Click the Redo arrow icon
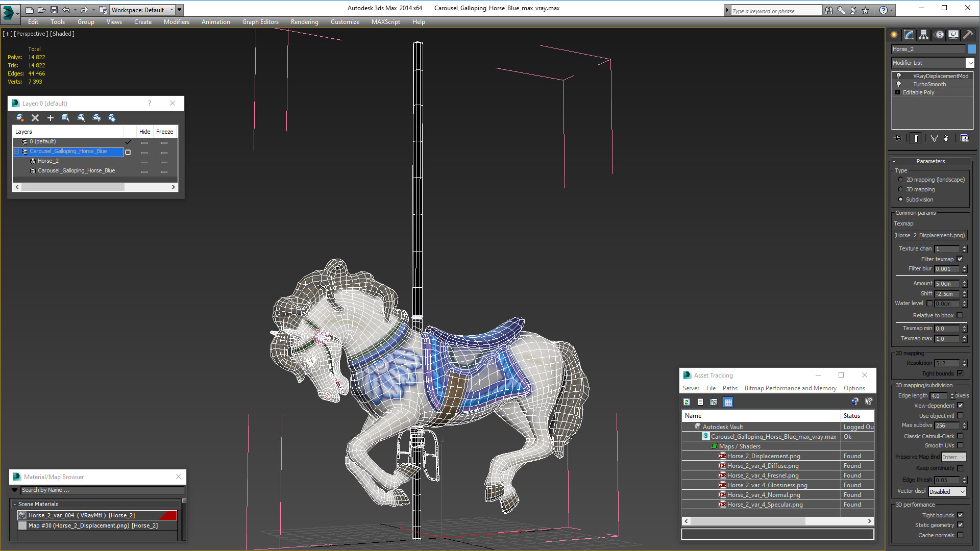 click(84, 10)
